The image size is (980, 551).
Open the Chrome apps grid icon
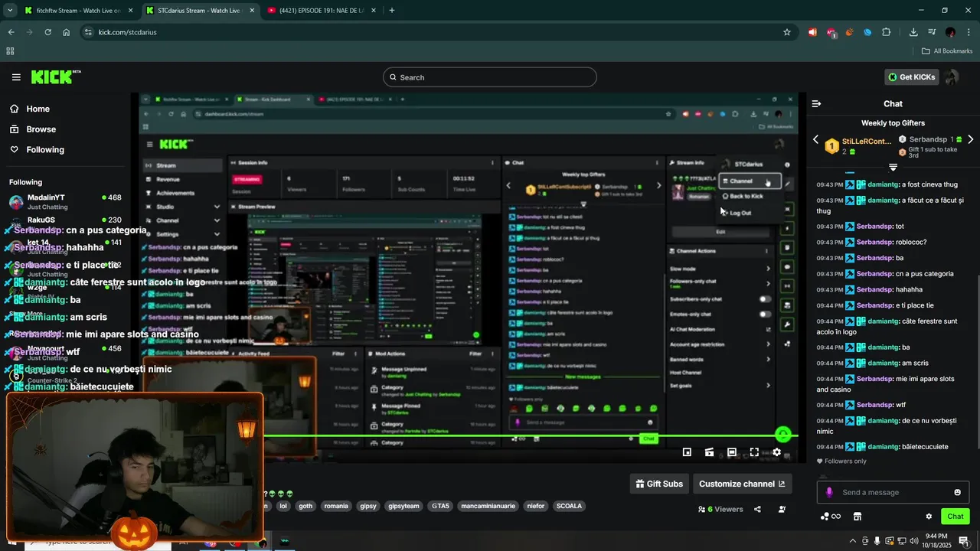point(10,51)
